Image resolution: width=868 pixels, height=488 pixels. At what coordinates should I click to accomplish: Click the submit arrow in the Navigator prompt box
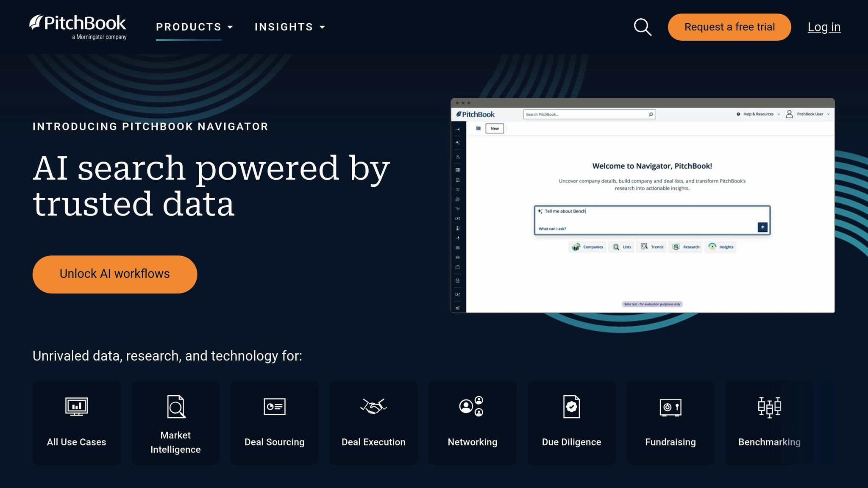click(762, 227)
